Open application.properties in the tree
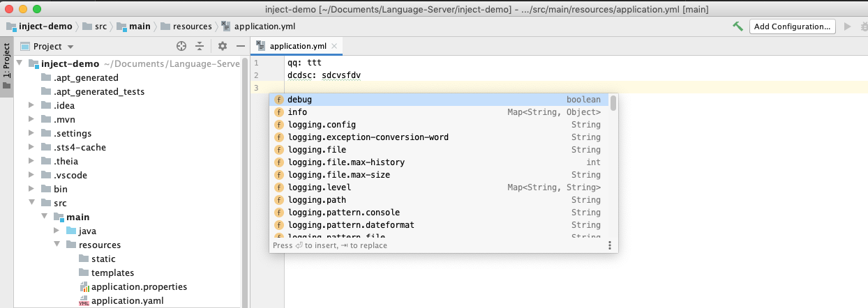 tap(139, 286)
